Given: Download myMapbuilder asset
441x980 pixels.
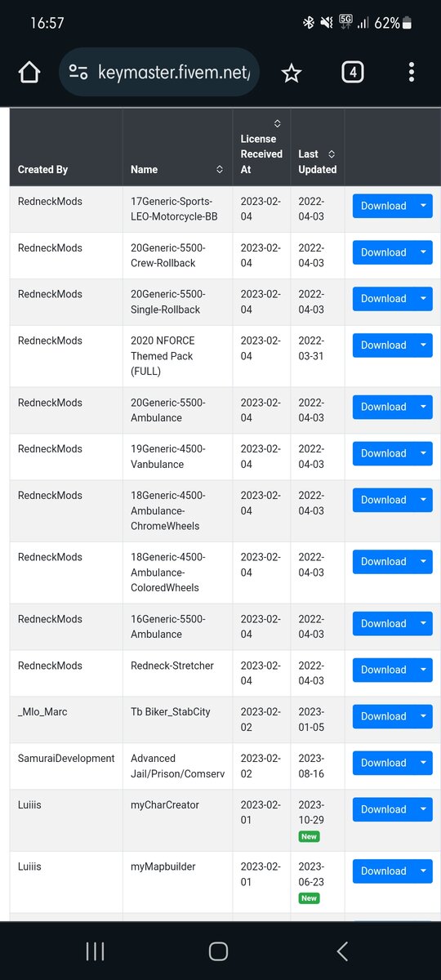Looking at the screenshot, I should pyautogui.click(x=384, y=871).
